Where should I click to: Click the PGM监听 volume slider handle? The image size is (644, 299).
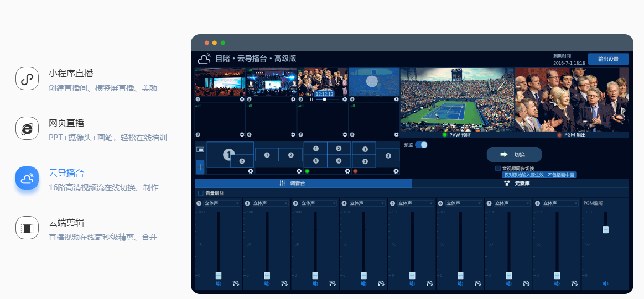(605, 229)
